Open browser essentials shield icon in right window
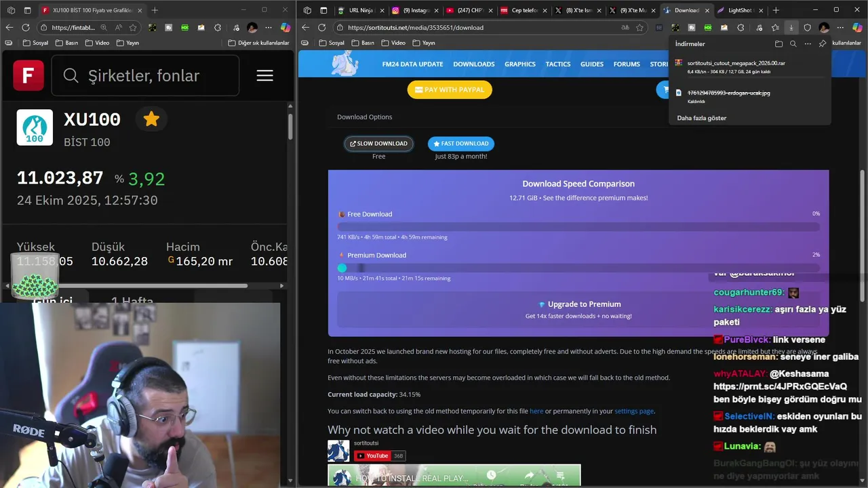Screen dimensions: 868x488 point(807,28)
